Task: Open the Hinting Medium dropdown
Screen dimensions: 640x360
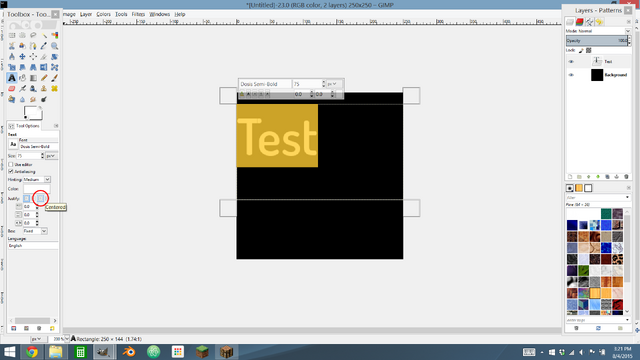Action: 36,180
